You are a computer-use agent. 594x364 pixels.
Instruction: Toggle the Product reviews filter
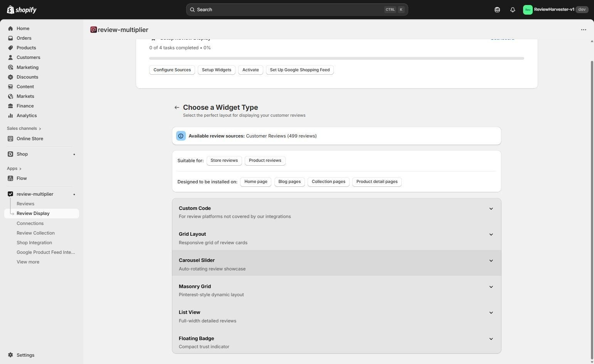click(265, 160)
